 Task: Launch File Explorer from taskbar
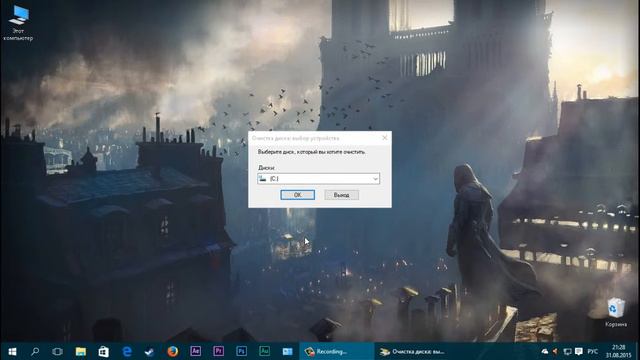click(80, 351)
